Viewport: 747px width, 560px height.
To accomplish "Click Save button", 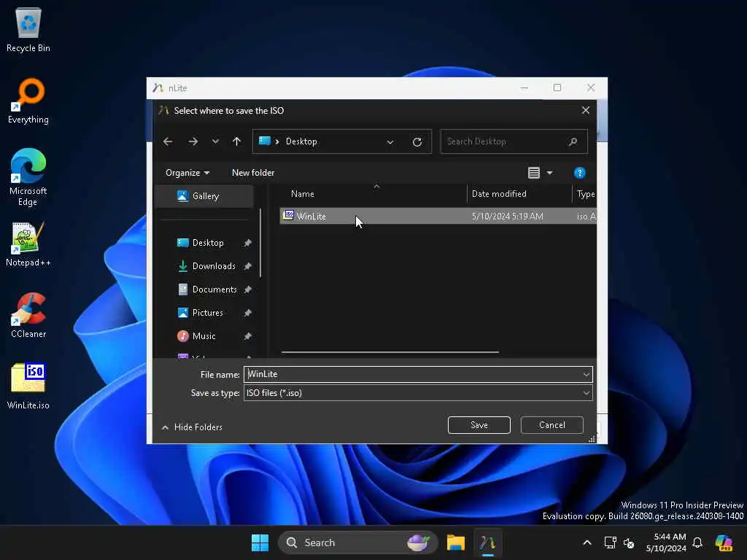I will point(479,425).
